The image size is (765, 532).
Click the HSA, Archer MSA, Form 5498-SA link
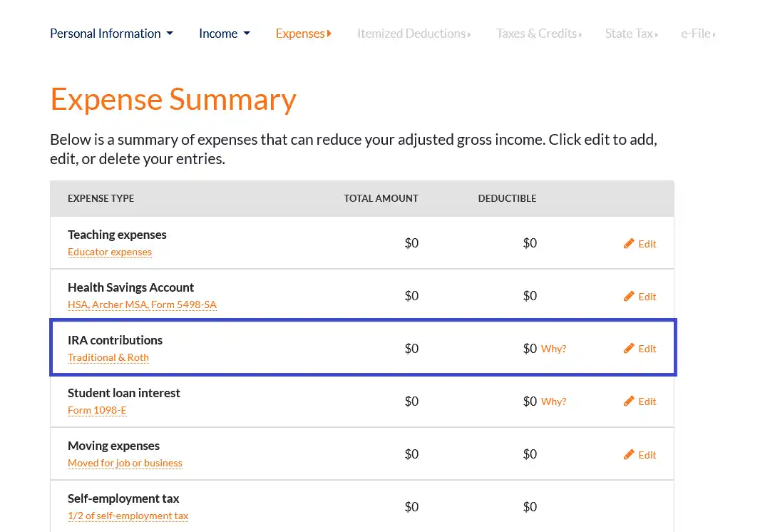(x=142, y=305)
